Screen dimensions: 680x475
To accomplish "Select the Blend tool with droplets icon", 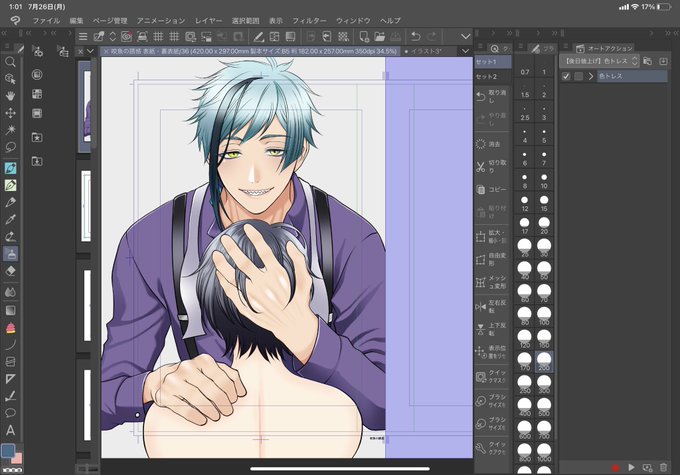I will coord(10,292).
